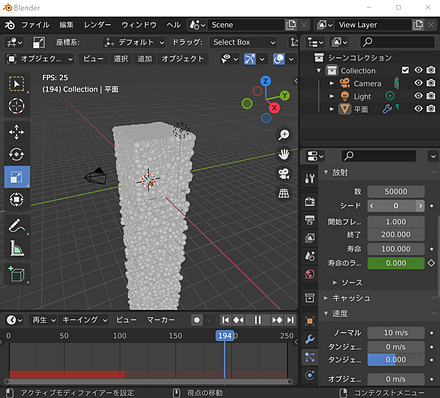Open the オブジェクト mode dropdown
Viewport: 440px width, 398px height.
pyautogui.click(x=40, y=59)
